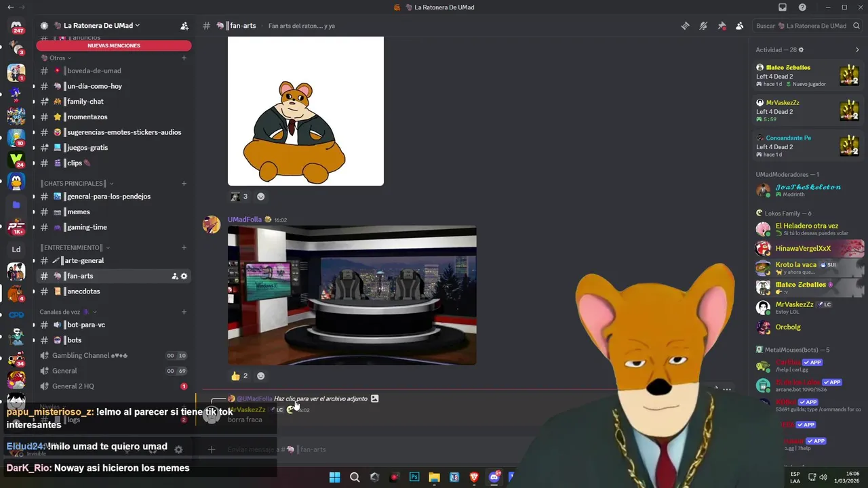Viewport: 868px width, 488px height.
Task: Go back with the navigation back arrow
Action: pyautogui.click(x=10, y=7)
